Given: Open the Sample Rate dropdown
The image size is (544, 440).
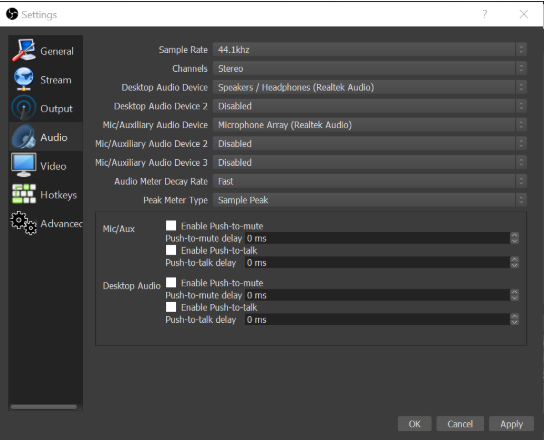Looking at the screenshot, I should point(370,50).
